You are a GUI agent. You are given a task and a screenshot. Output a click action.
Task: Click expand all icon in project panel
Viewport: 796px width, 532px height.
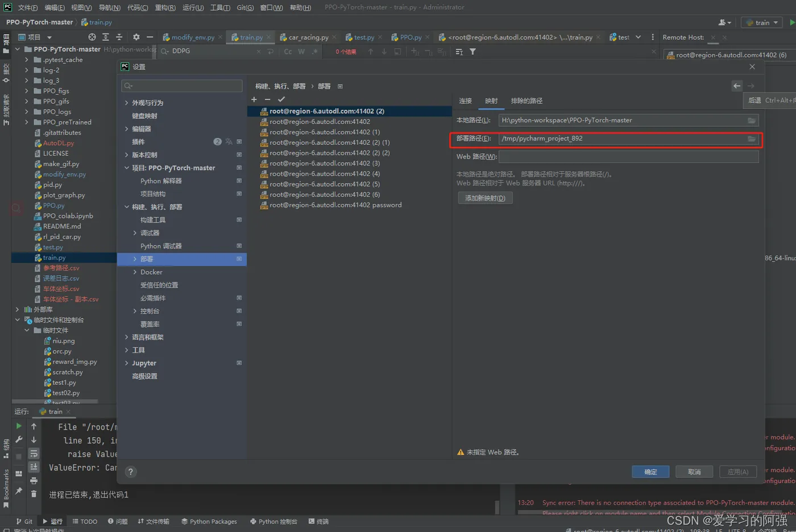click(x=106, y=37)
